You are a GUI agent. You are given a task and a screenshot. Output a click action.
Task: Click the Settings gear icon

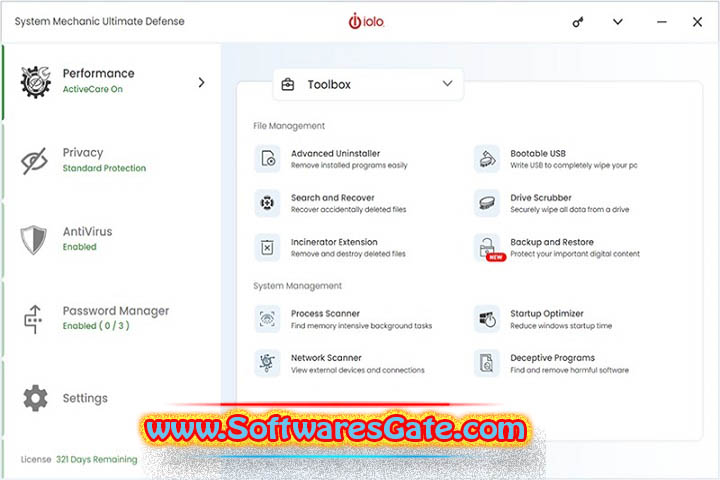pos(35,398)
